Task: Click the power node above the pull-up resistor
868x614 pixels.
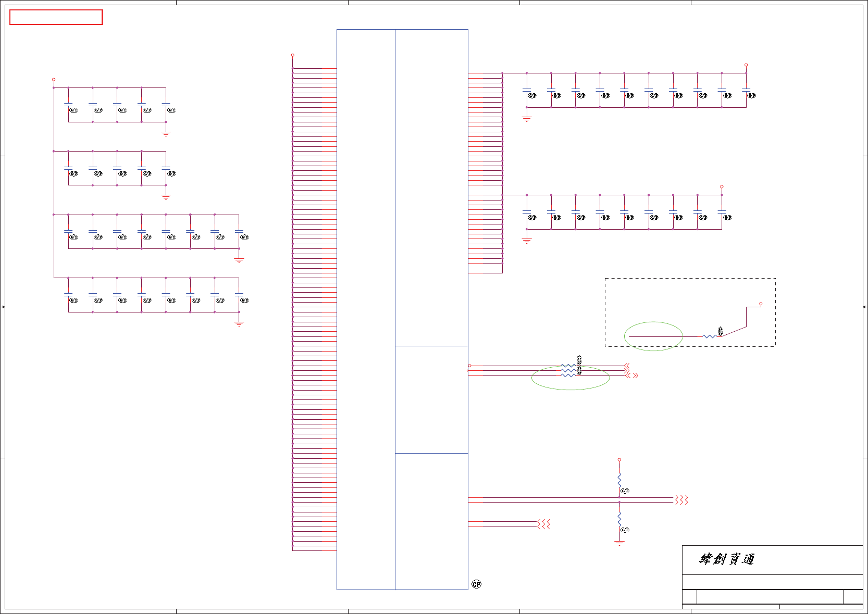Action: pos(619,460)
